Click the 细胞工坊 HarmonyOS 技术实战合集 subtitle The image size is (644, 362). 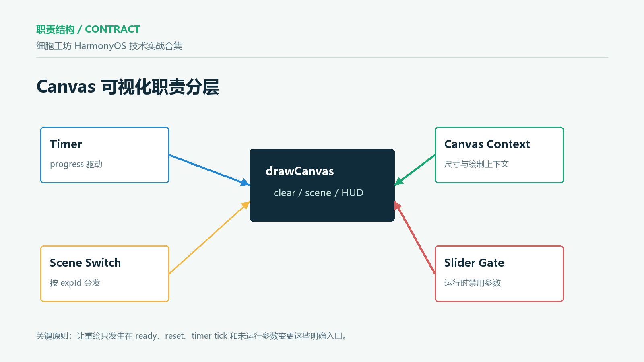109,46
